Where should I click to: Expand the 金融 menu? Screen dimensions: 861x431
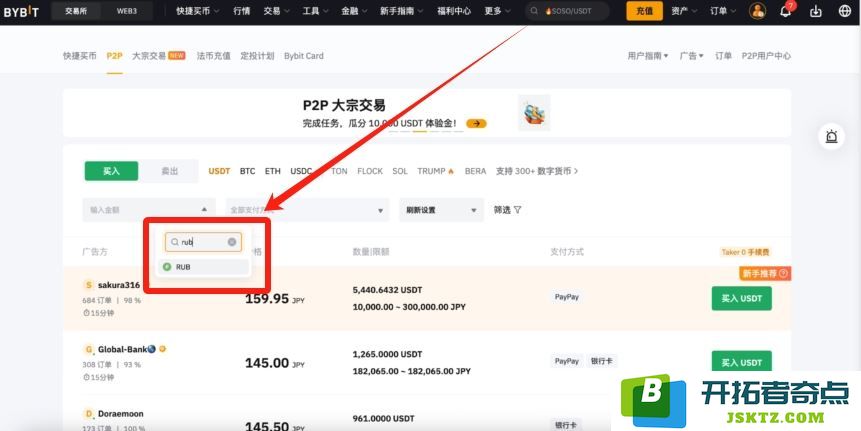pos(354,11)
